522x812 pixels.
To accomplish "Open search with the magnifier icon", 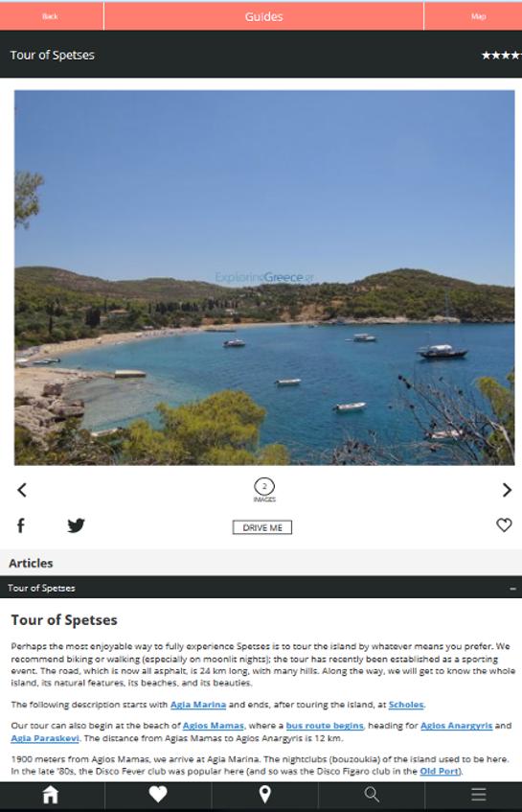I will point(372,795).
